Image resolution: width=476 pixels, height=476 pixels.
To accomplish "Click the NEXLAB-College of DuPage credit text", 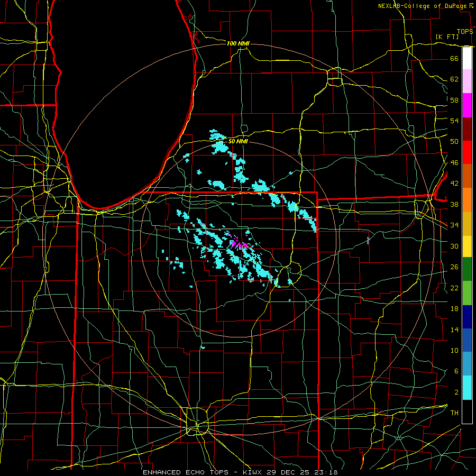I will coord(423,6).
